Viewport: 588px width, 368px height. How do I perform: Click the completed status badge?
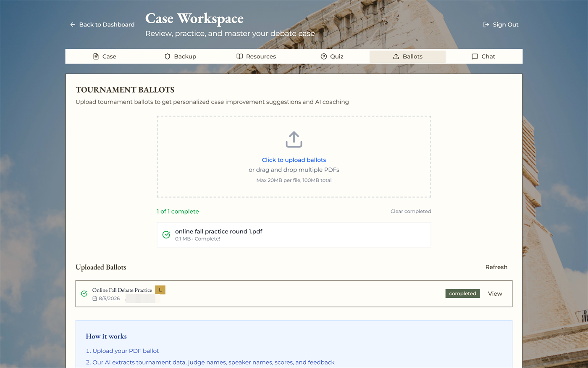tap(462, 294)
